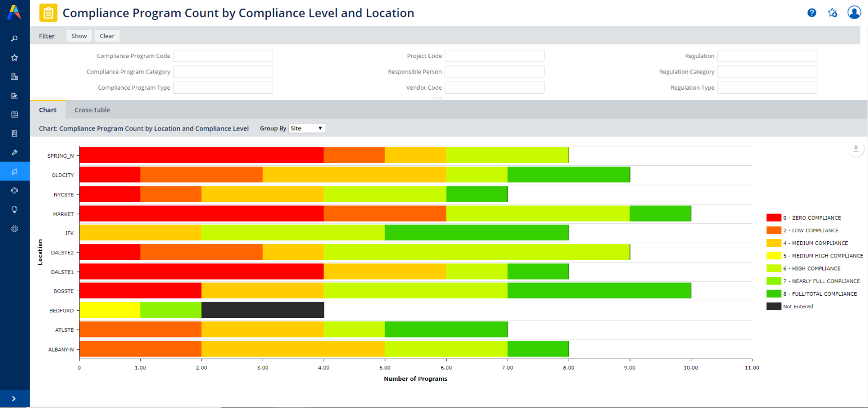Click the leaf sustainability sidebar icon

(15, 172)
